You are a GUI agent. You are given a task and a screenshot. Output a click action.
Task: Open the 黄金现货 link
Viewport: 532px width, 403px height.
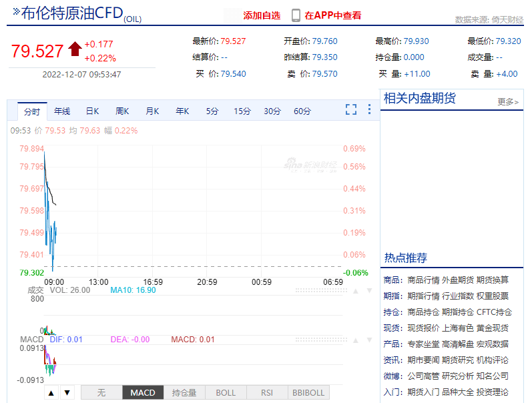[493, 328]
